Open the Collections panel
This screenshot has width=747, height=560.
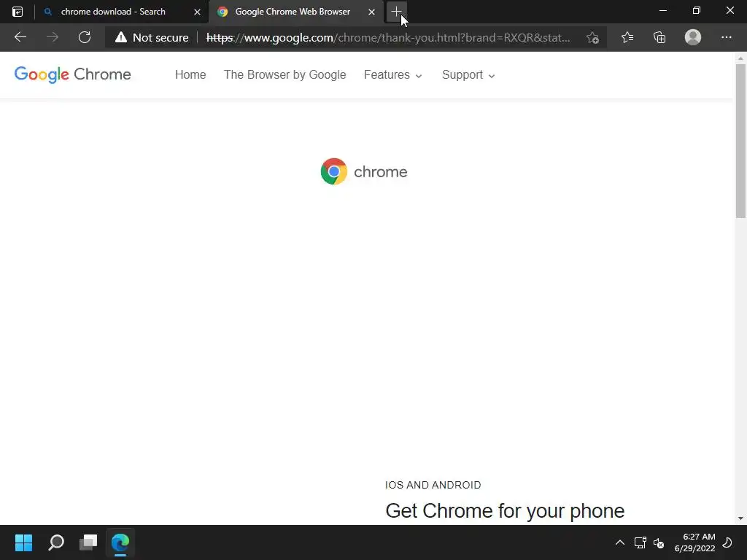659,37
